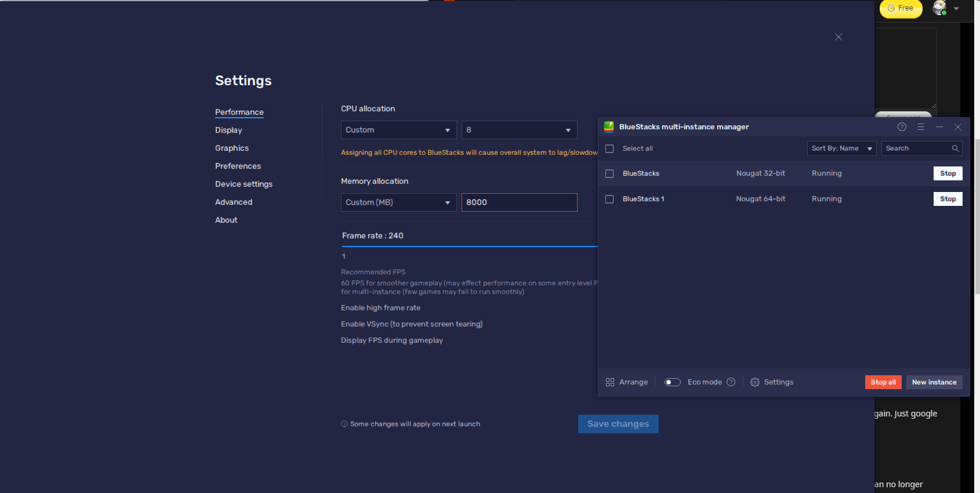Click the red Stop all button

click(883, 382)
